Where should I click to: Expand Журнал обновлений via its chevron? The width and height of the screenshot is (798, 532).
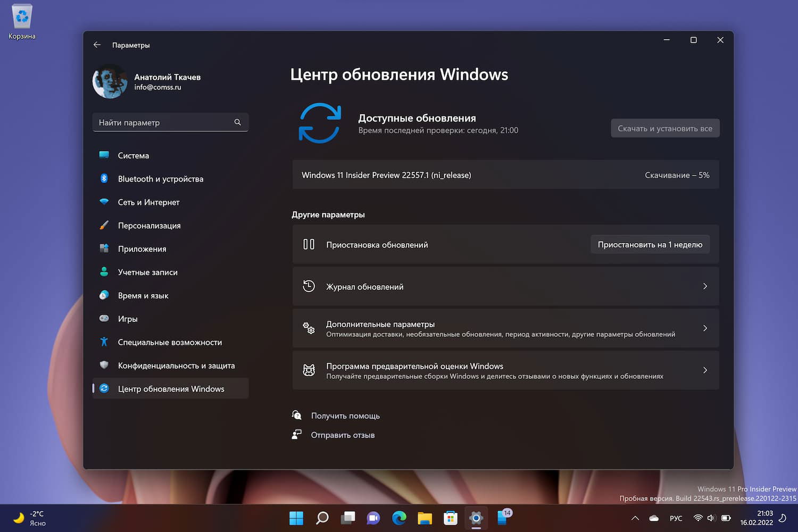[x=705, y=286]
